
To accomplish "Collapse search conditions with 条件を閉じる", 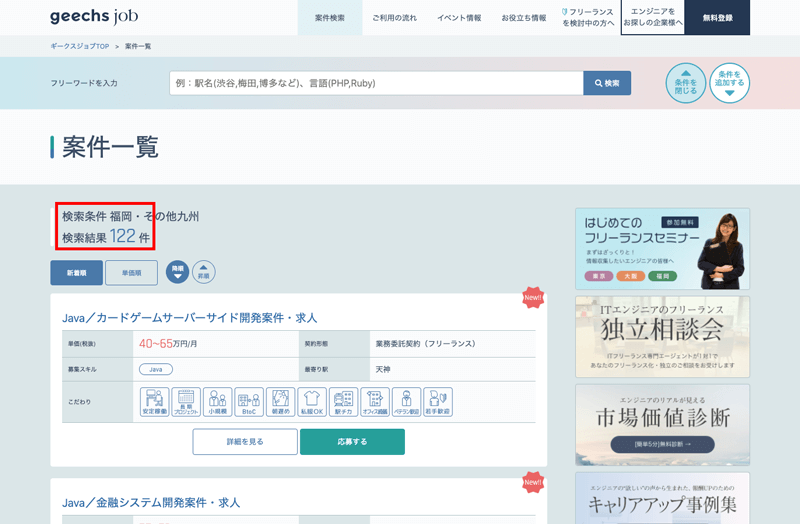I will point(686,83).
